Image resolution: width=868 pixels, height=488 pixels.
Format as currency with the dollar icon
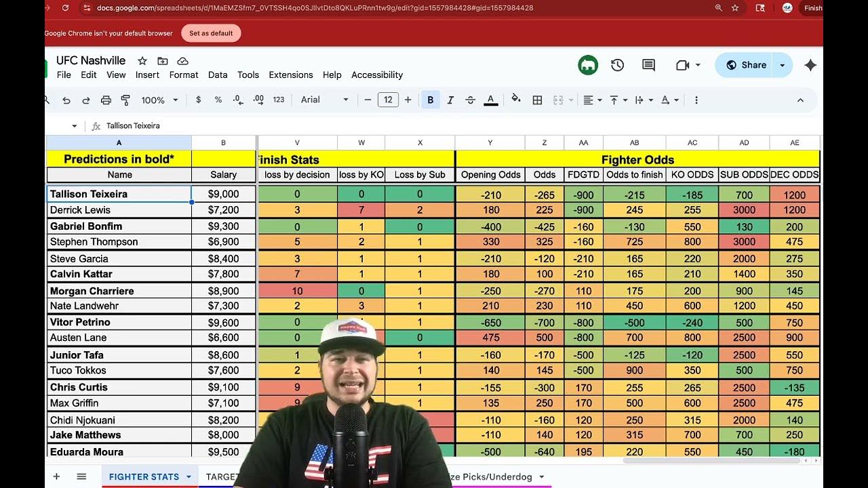198,100
